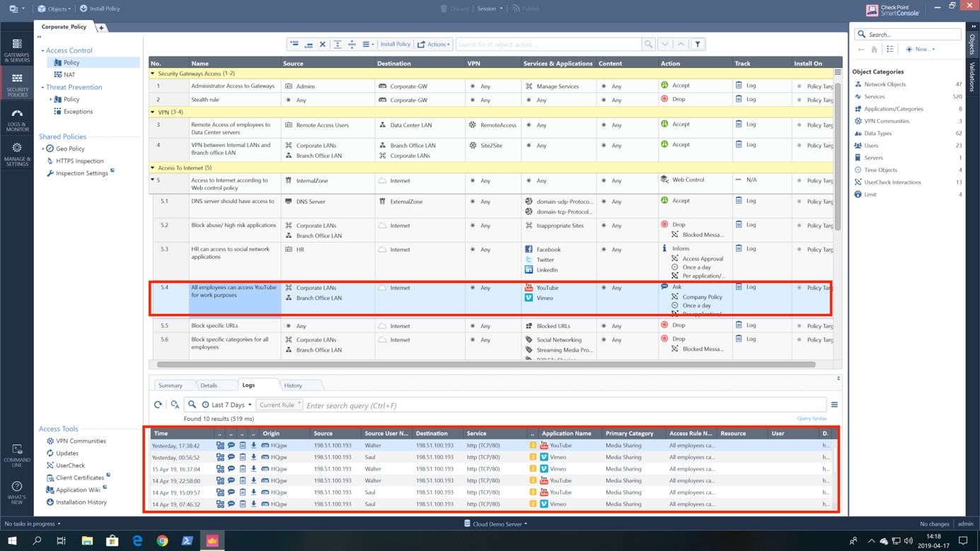
Task: Switch to the History tab
Action: tap(293, 385)
